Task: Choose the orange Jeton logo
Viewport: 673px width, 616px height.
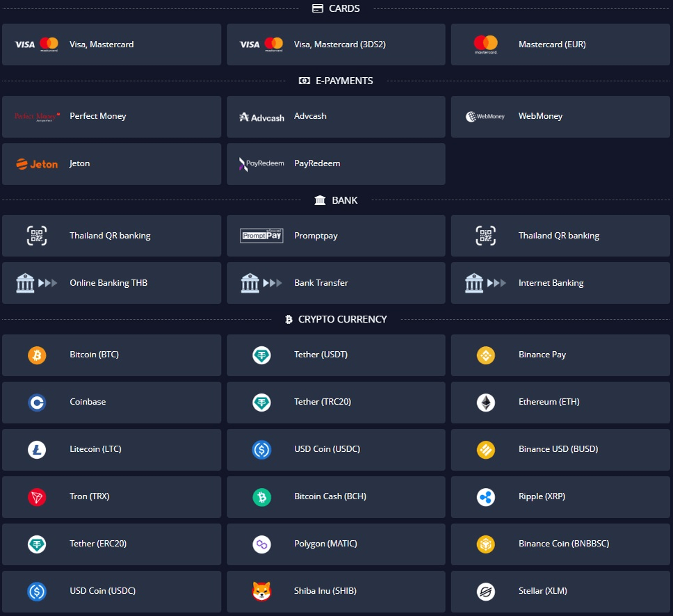Action: click(x=37, y=164)
